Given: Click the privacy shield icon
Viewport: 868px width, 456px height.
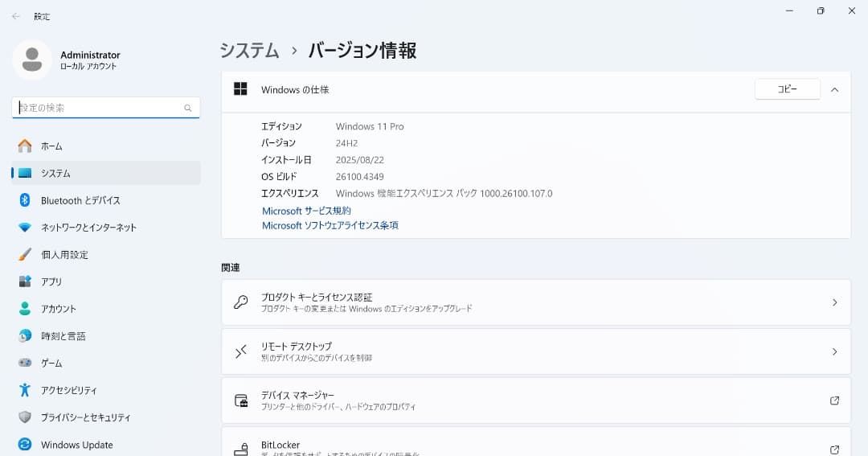Looking at the screenshot, I should 24,417.
